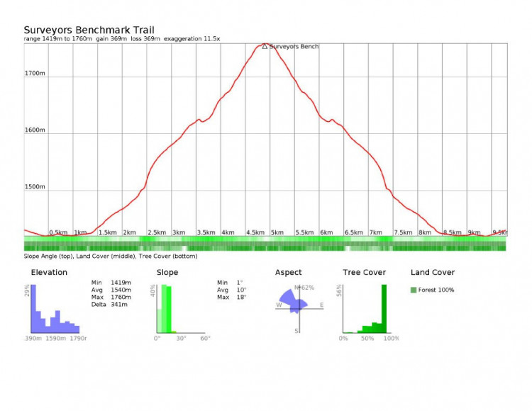Click the range and gain statistics line

tap(122, 39)
